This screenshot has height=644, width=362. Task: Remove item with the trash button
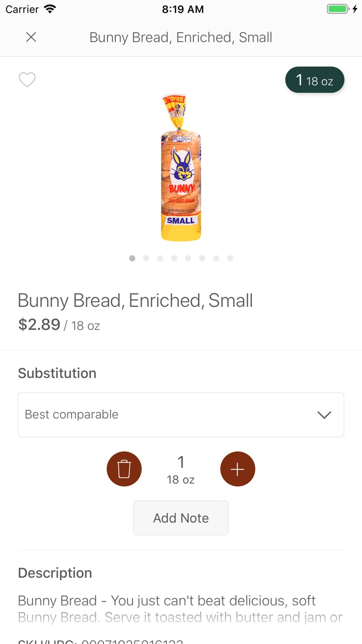(x=124, y=469)
